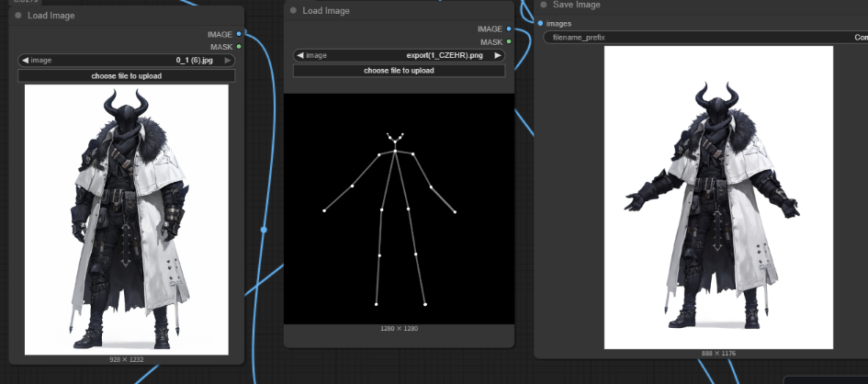Click IMAGE output port of the pose Load Image node
The height and width of the screenshot is (384, 868).
509,29
